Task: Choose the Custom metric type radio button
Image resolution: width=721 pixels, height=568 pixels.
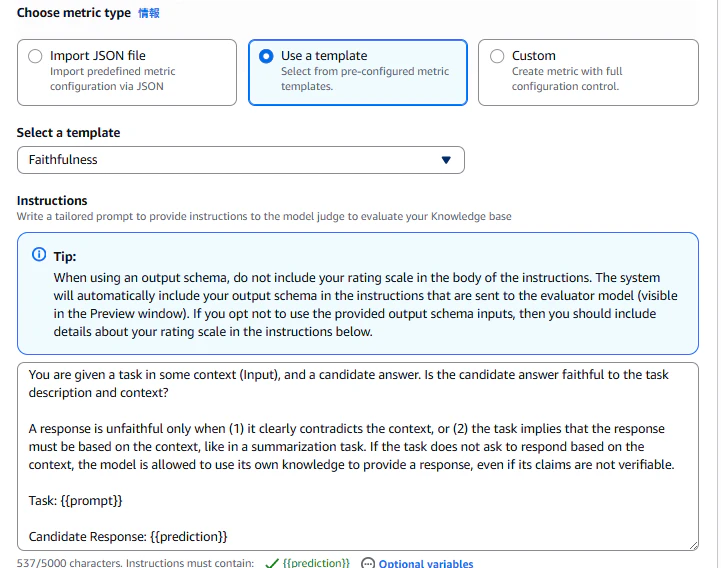Action: coord(497,56)
